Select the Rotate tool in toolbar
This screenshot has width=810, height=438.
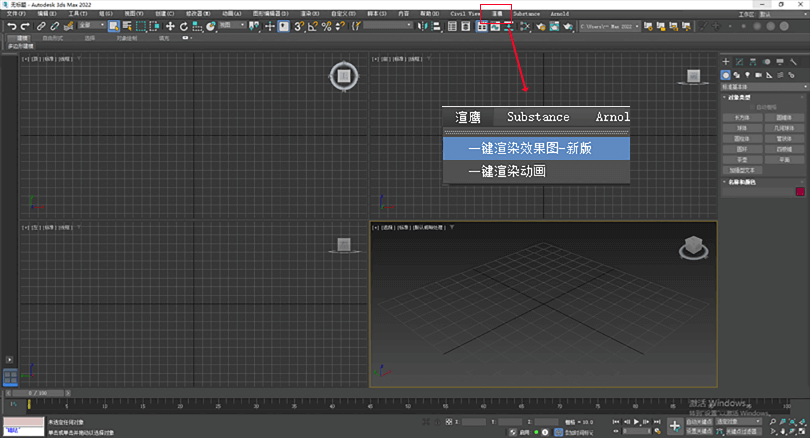pos(183,26)
